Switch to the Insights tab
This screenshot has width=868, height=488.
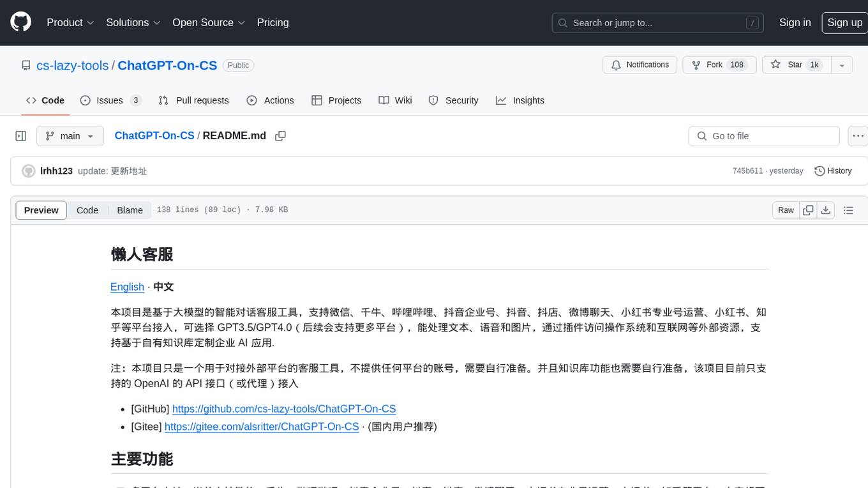point(520,100)
